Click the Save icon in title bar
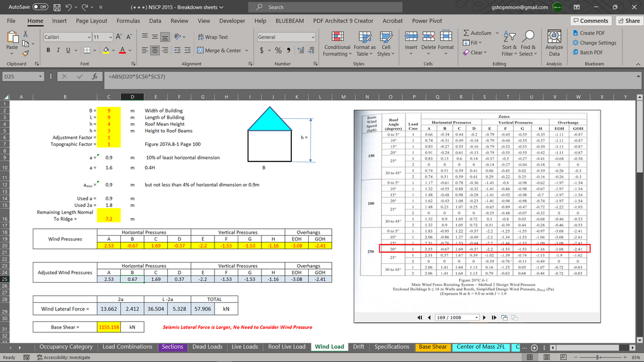The height and width of the screenshot is (362, 644). point(57,8)
